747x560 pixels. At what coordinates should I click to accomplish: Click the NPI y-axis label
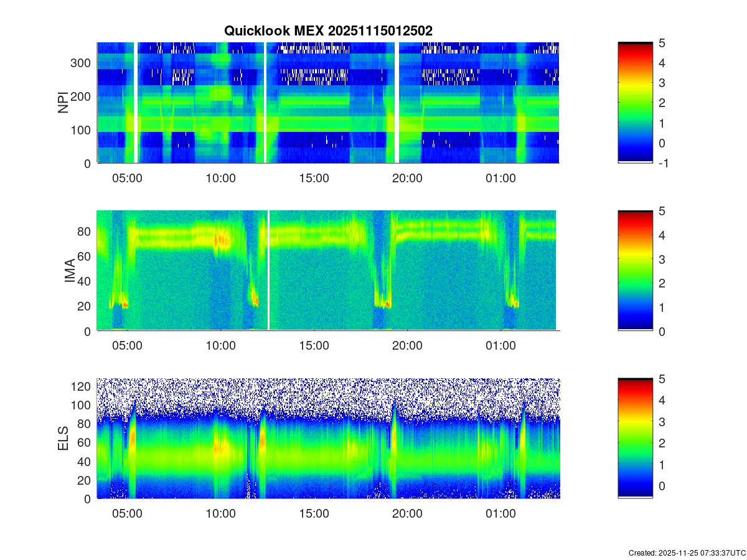pos(63,103)
